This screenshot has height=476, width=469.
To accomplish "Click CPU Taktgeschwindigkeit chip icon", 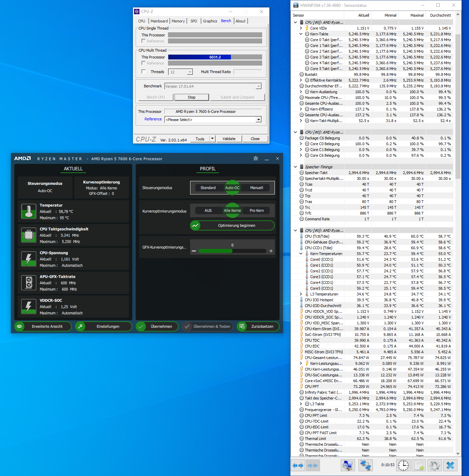I will pos(29,235).
